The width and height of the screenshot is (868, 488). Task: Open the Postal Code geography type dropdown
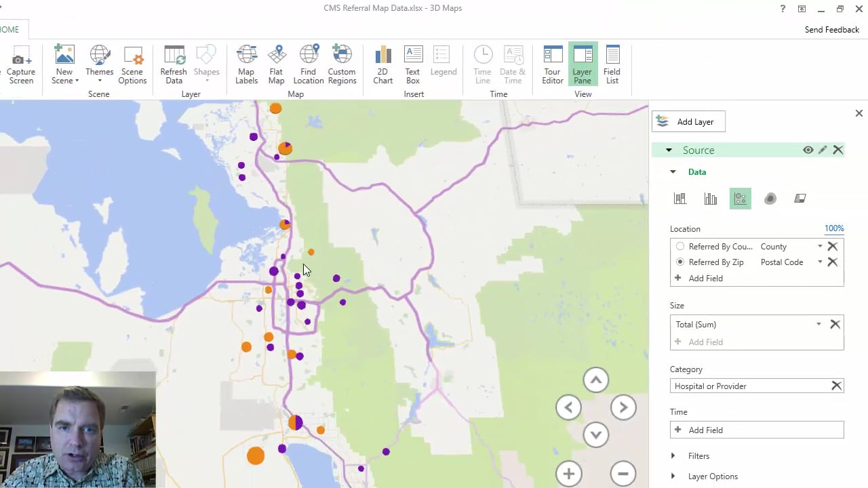pos(820,262)
